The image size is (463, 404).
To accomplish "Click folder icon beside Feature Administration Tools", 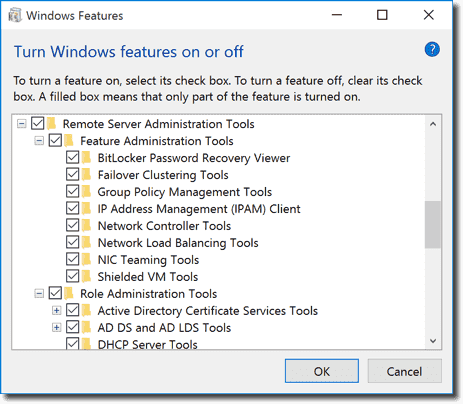I will pyautogui.click(x=69, y=140).
